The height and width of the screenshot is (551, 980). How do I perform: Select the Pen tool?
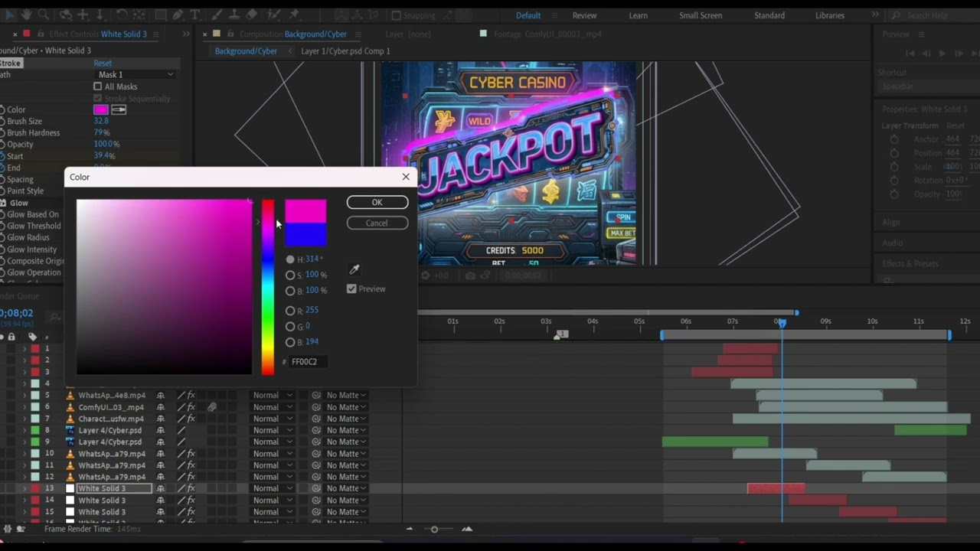[178, 15]
